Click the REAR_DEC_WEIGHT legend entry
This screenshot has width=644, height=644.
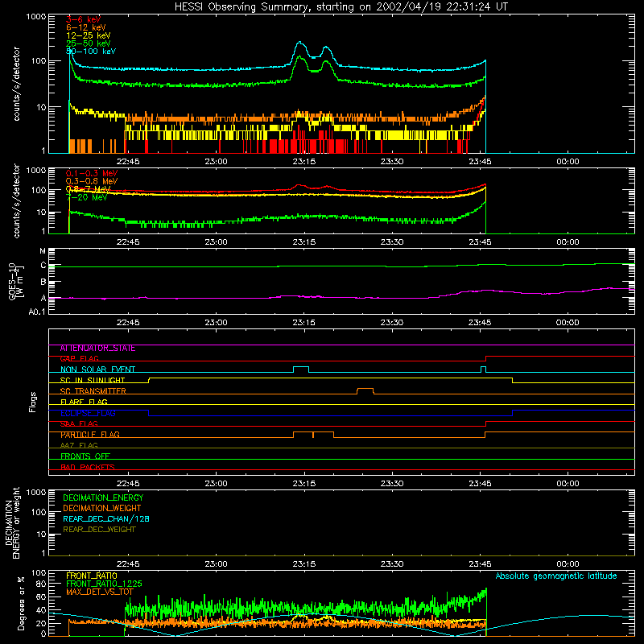pyautogui.click(x=99, y=530)
